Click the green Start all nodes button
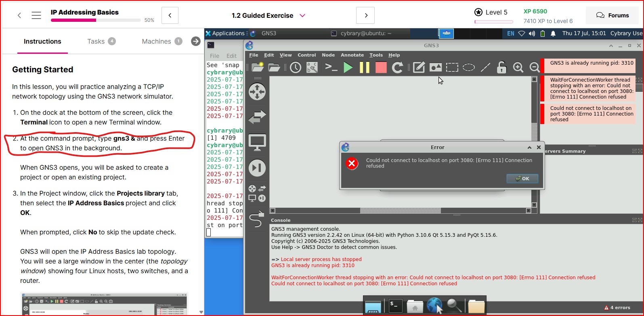 [x=348, y=67]
